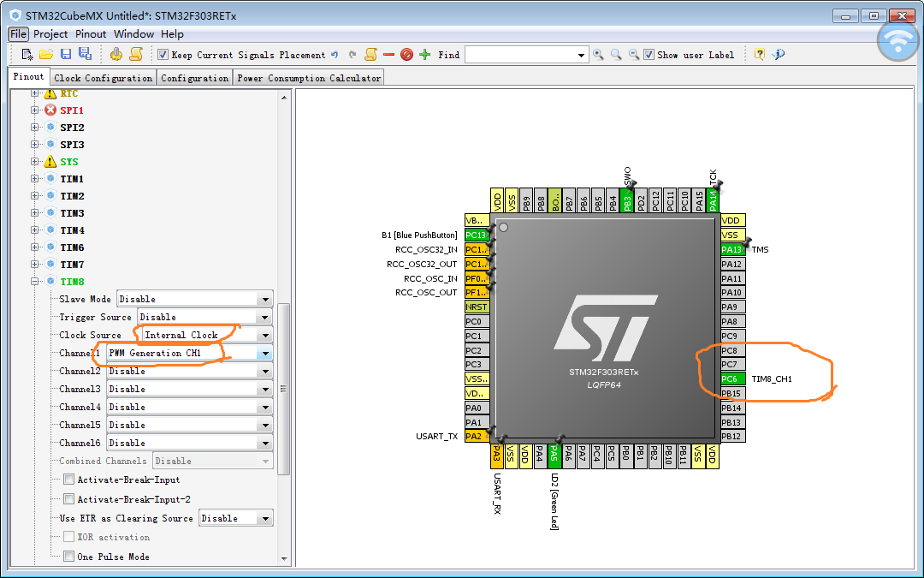Open the Project menu
The image size is (924, 578).
coord(50,34)
